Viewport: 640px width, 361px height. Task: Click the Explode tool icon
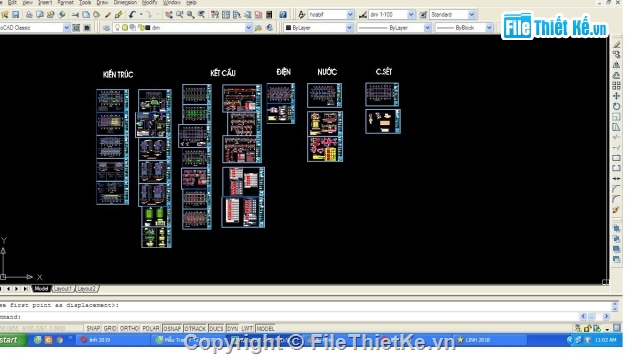616,210
